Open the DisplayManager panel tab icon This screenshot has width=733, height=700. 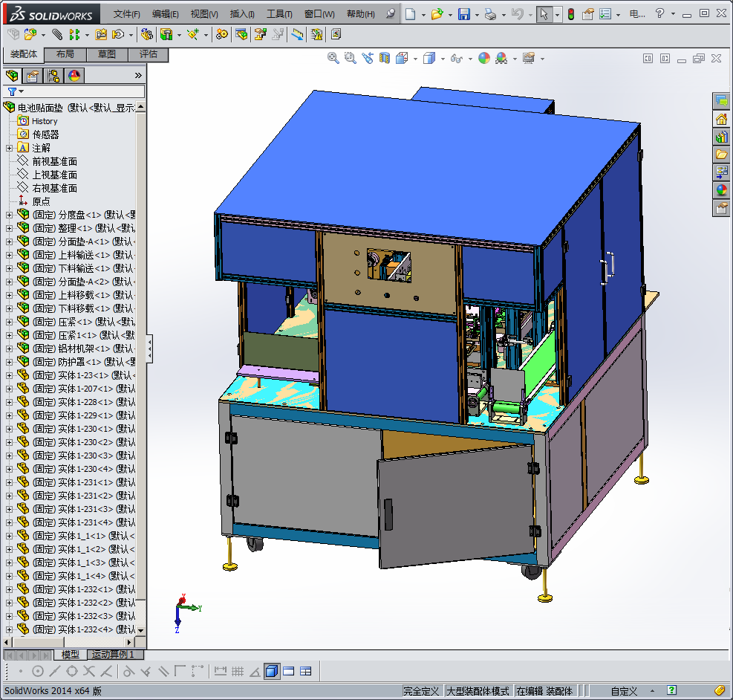coord(74,76)
